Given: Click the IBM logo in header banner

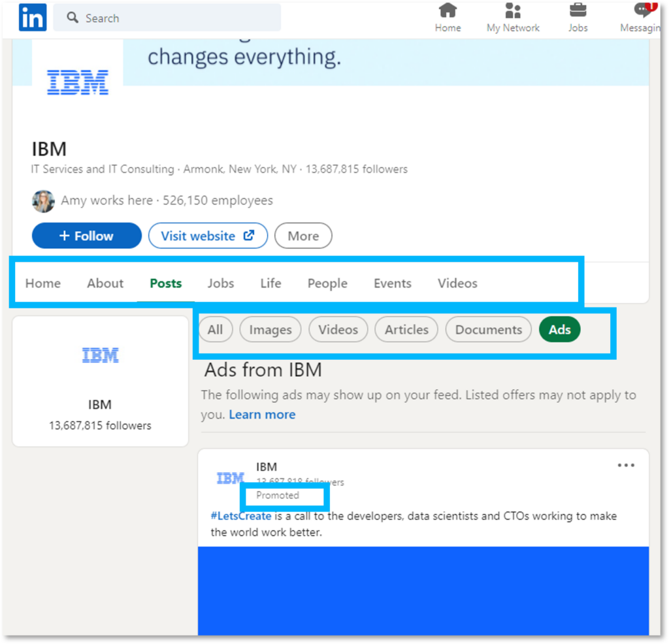Looking at the screenshot, I should tap(78, 82).
